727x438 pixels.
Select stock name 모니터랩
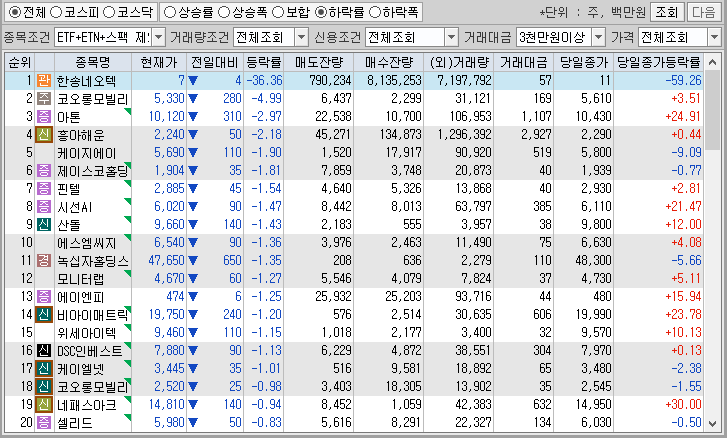(x=80, y=279)
